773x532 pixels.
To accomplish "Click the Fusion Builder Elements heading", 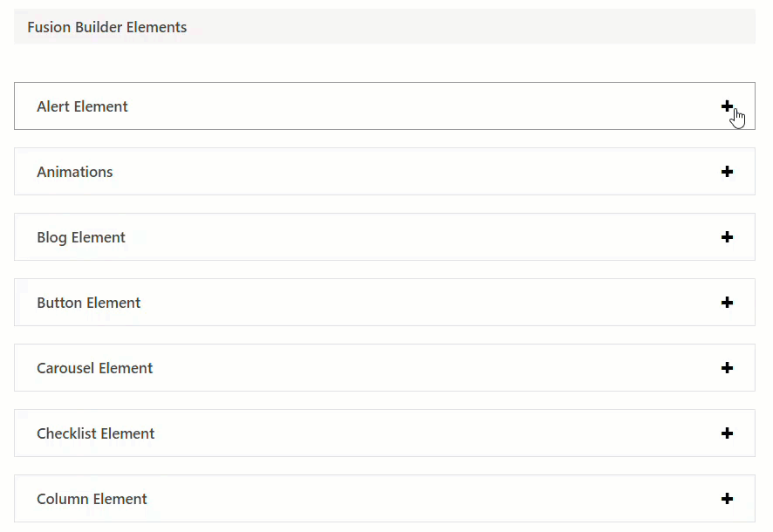I will (107, 27).
